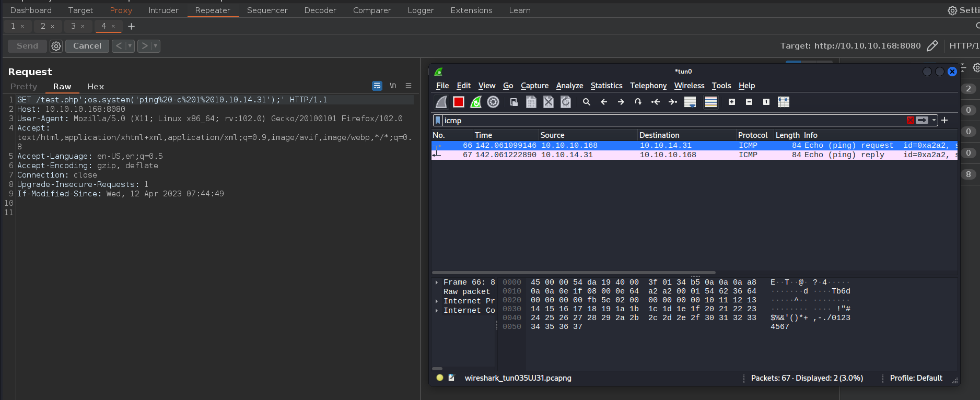
Task: Click the packet list horizontal scrollbar
Action: (574, 273)
